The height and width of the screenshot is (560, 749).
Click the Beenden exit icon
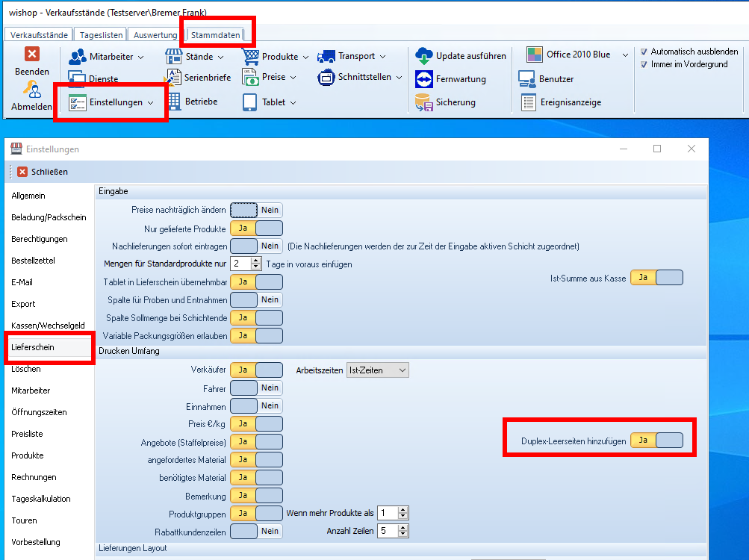coord(32,55)
